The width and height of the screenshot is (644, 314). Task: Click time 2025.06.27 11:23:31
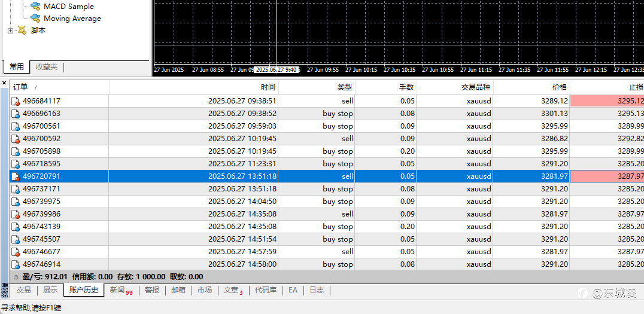(242, 164)
